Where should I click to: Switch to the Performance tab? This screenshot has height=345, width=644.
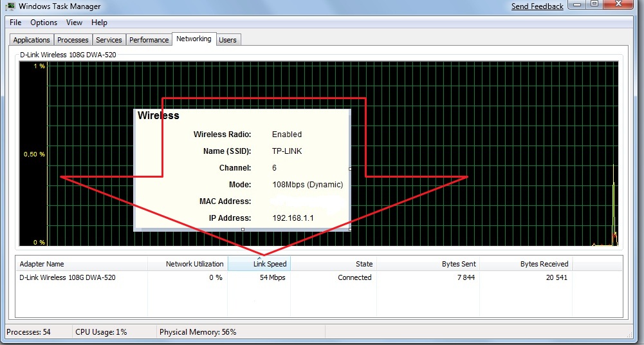point(149,40)
